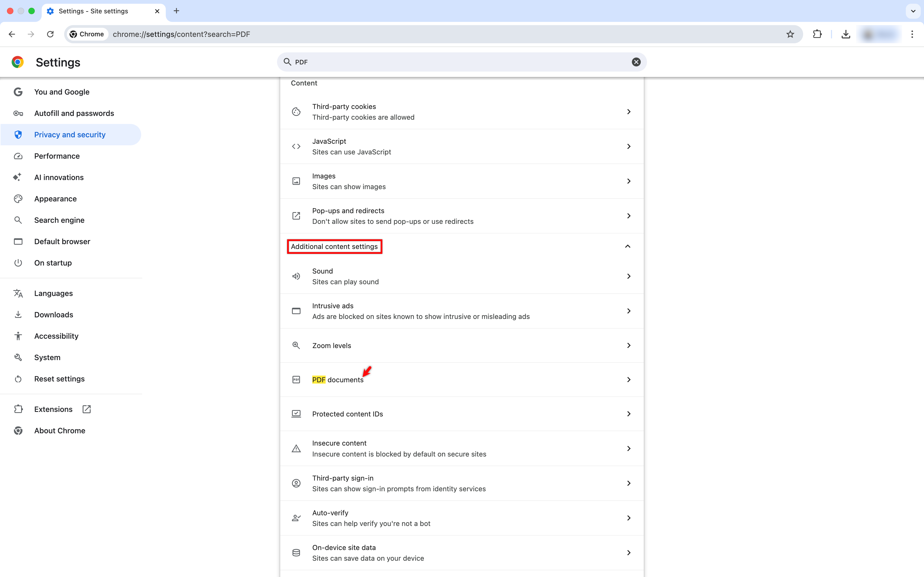Viewport: 924px width, 577px height.
Task: Click the Insecure content warning icon
Action: coord(296,448)
